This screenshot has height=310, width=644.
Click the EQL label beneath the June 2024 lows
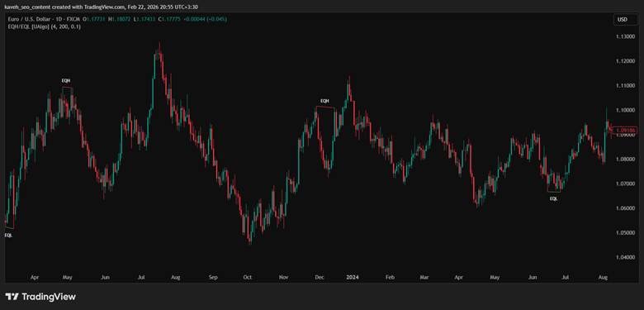tap(554, 198)
